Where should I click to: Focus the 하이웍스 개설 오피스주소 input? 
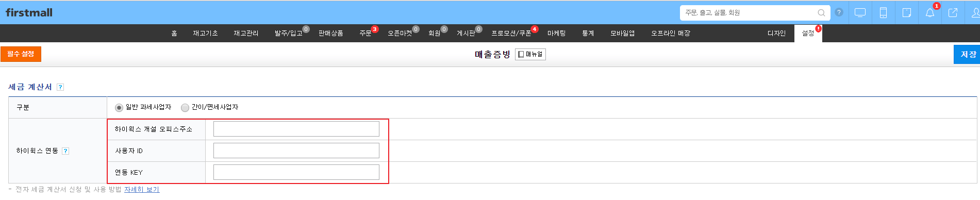pos(296,129)
